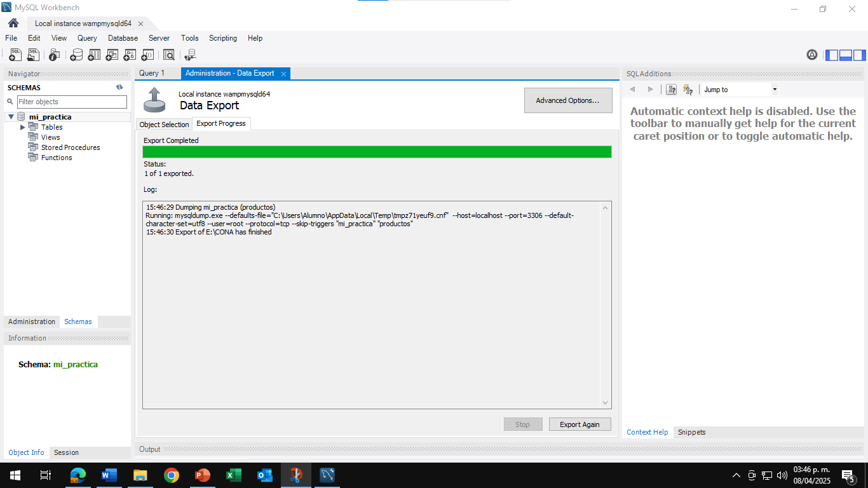Select Functions in schema tree

(57, 158)
